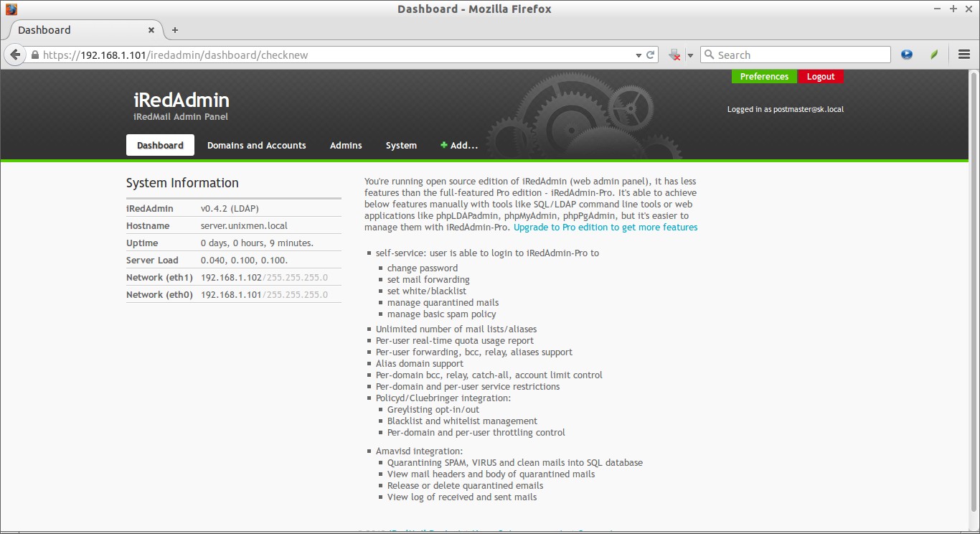
Task: Click uptime '0 days, 0 hours, 9 minutes.'
Action: coord(257,243)
